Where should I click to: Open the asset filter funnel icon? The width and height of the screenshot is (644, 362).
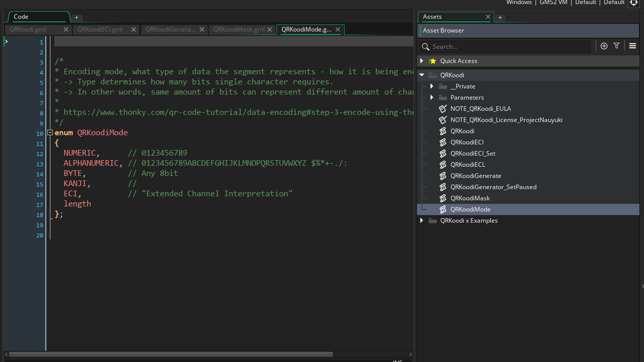coord(617,46)
